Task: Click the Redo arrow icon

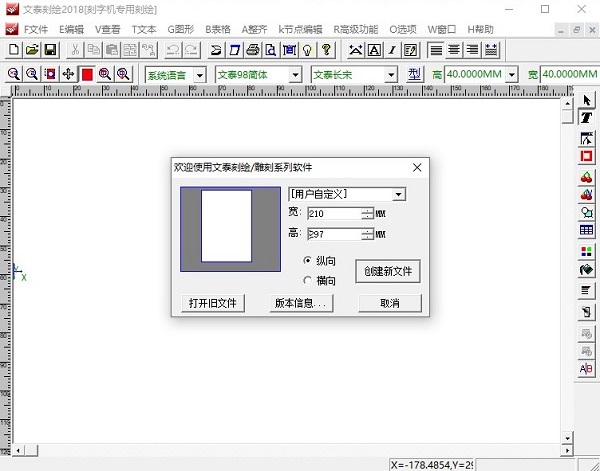Action: click(x=191, y=50)
